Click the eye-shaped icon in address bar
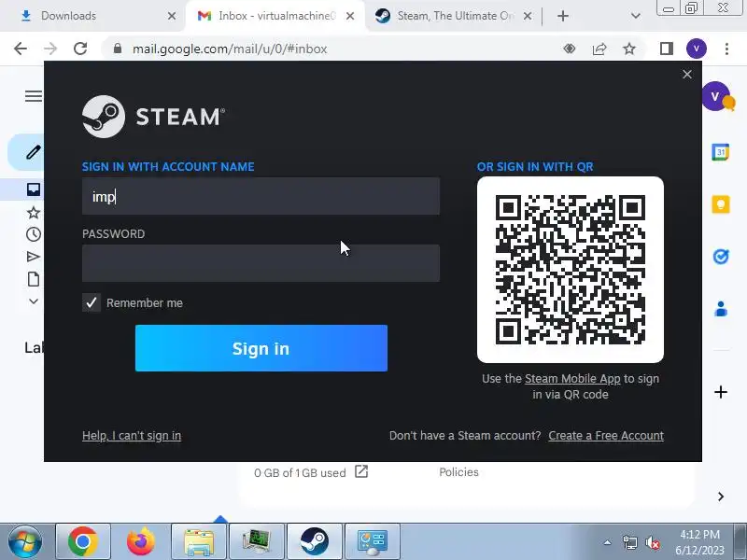Screen dimensions: 747x560 click(x=570, y=49)
